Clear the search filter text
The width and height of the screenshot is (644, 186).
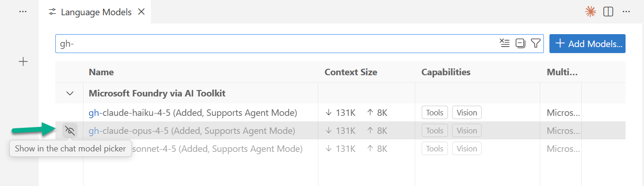point(505,43)
